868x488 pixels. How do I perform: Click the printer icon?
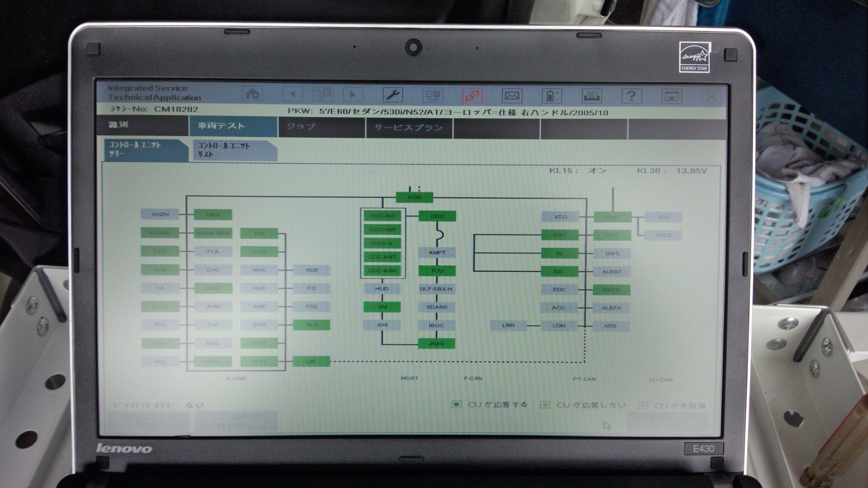[591, 96]
